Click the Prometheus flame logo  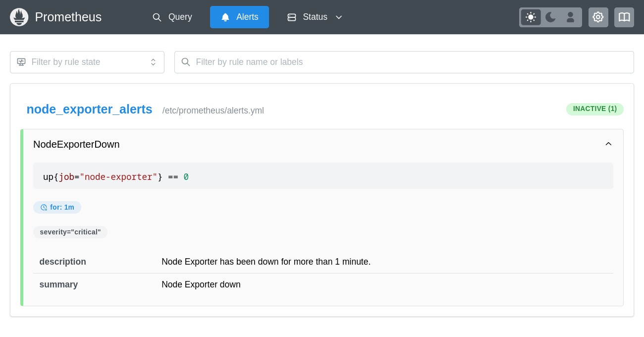pyautogui.click(x=19, y=17)
